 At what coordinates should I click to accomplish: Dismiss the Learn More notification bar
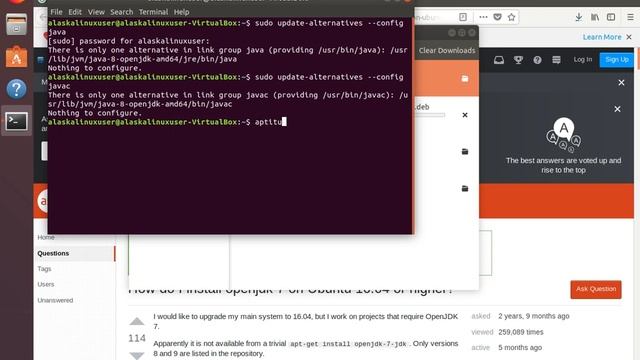pyautogui.click(x=629, y=37)
